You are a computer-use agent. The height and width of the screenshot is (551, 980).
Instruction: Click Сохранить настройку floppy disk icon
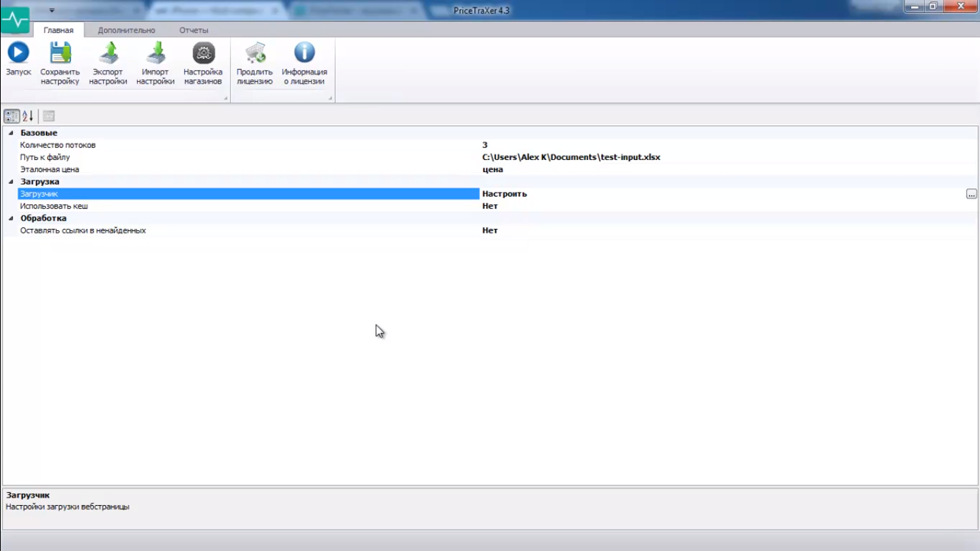coord(60,52)
